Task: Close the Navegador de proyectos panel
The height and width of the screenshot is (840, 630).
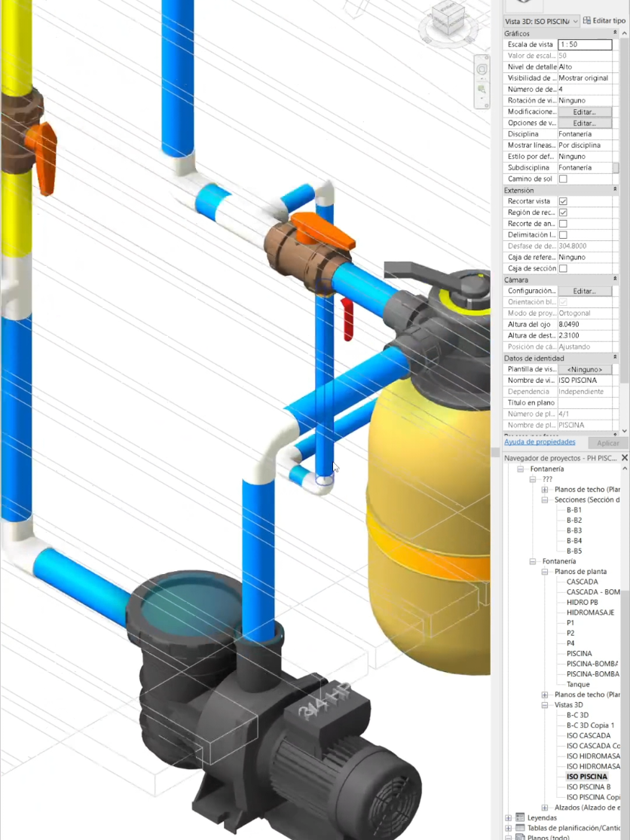Action: pyautogui.click(x=624, y=458)
